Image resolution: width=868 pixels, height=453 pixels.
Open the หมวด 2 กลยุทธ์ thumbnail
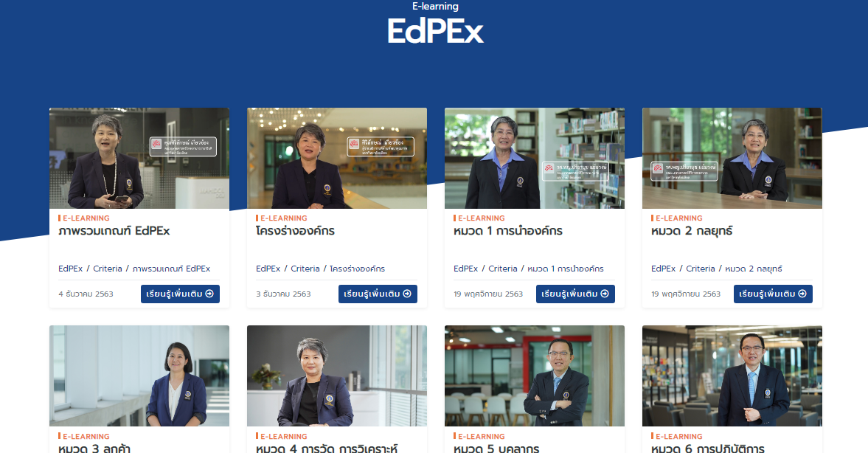732,159
